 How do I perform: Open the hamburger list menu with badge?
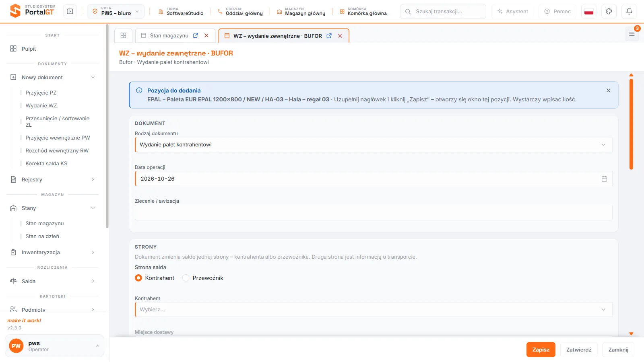click(x=632, y=34)
